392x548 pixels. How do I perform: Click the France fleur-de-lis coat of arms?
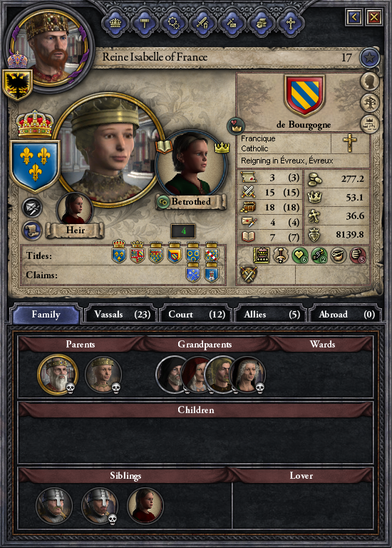coord(35,166)
